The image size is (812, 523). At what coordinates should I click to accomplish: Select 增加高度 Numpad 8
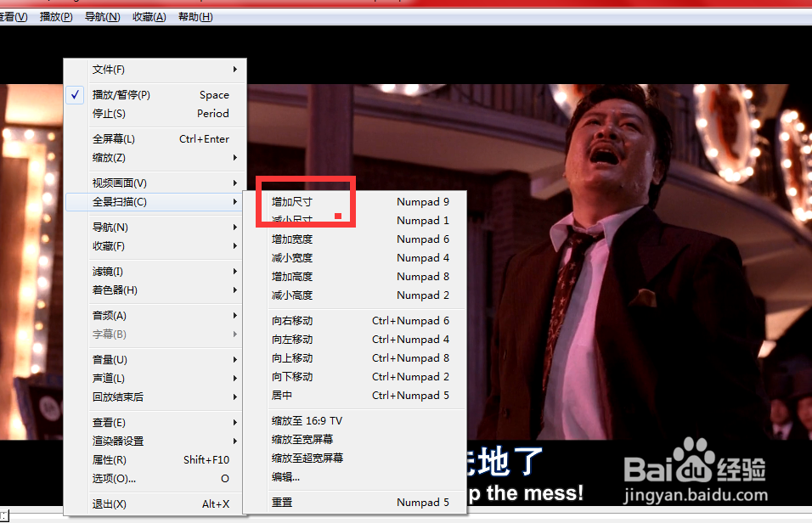(355, 277)
